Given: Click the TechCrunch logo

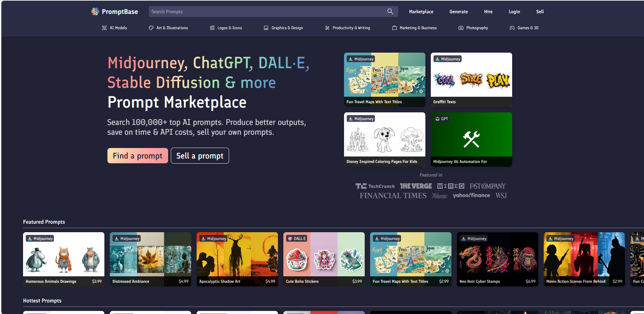Looking at the screenshot, I should point(375,186).
